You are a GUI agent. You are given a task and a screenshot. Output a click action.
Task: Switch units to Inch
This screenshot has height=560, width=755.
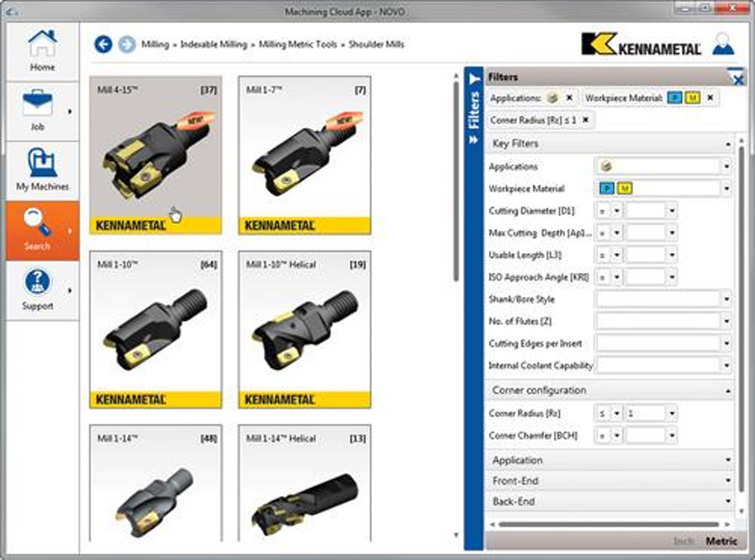683,541
